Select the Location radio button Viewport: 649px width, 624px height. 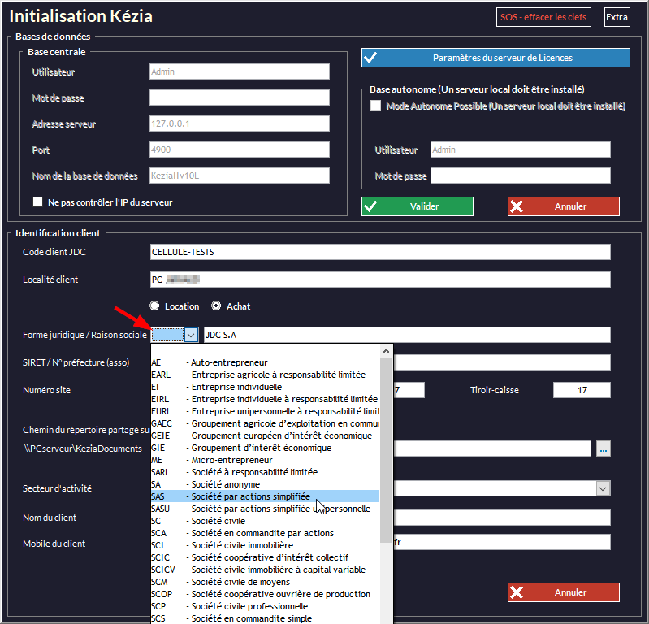click(154, 306)
